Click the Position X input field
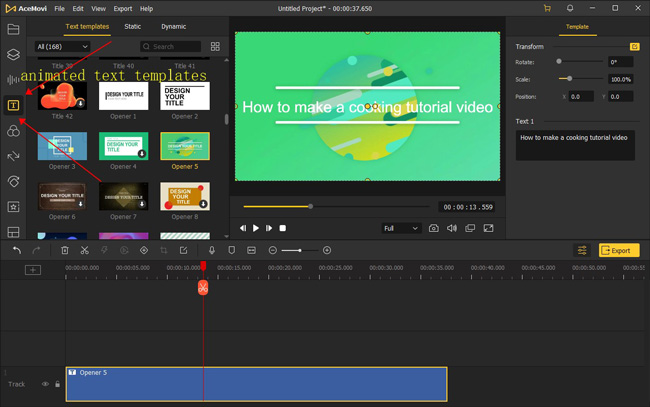Viewport: 650px width, 407px height. tap(581, 97)
